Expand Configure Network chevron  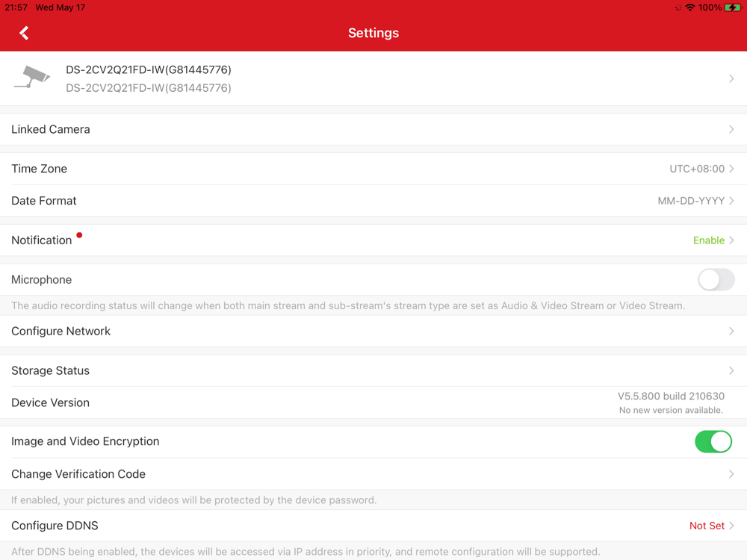click(731, 331)
